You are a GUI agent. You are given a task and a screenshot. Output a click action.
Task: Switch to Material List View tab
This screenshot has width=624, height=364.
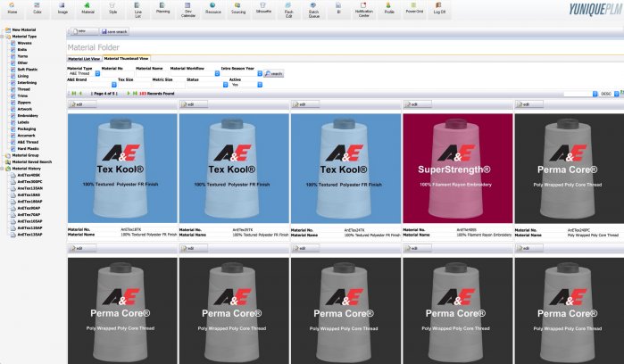pyautogui.click(x=86, y=58)
